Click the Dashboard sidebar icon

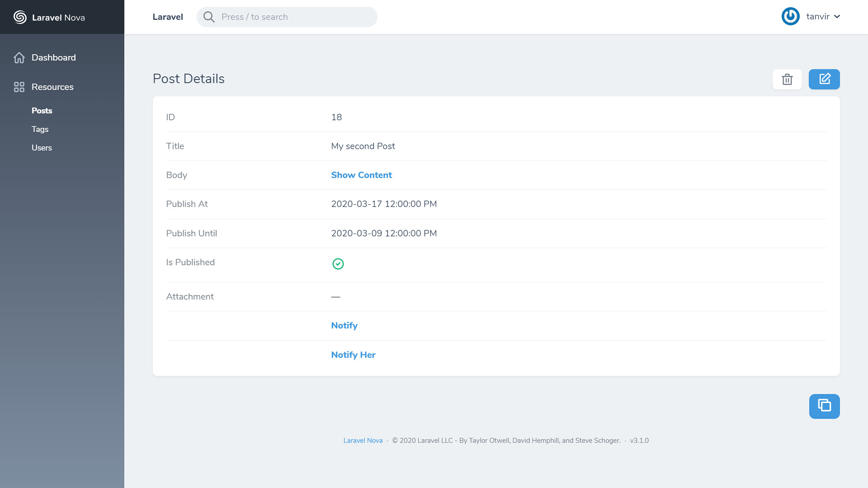click(18, 57)
